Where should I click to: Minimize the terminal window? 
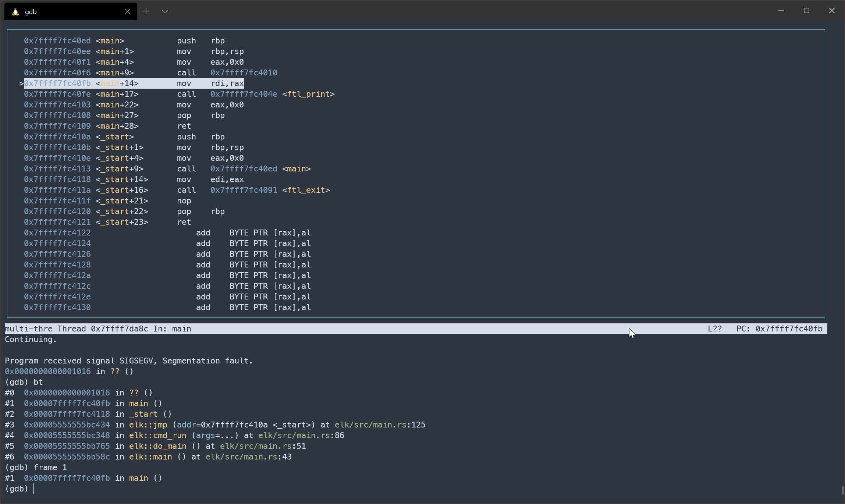pos(781,11)
